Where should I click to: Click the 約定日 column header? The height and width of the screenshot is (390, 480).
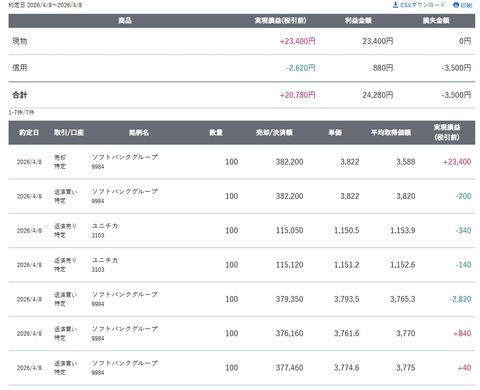(29, 133)
